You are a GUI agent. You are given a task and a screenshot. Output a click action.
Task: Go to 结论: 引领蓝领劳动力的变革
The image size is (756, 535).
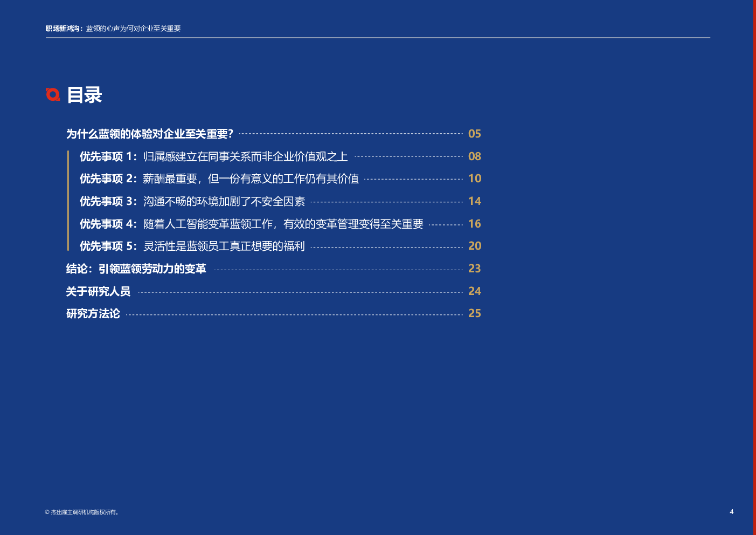(136, 269)
